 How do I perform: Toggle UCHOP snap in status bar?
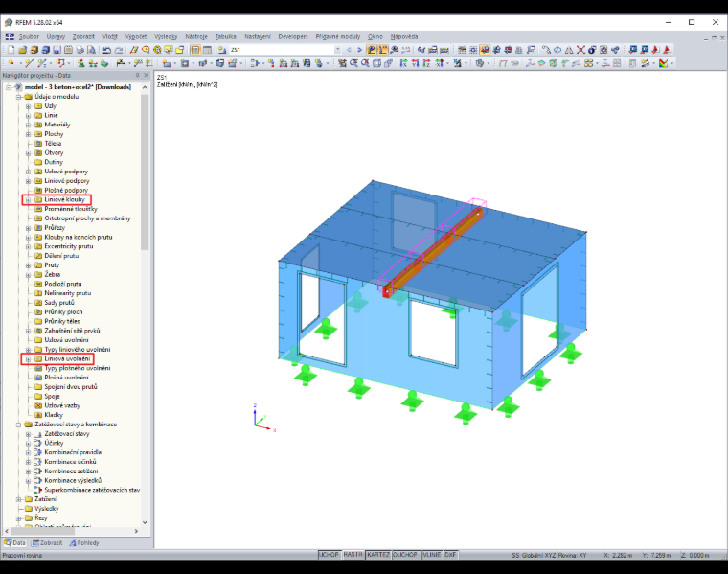point(329,555)
